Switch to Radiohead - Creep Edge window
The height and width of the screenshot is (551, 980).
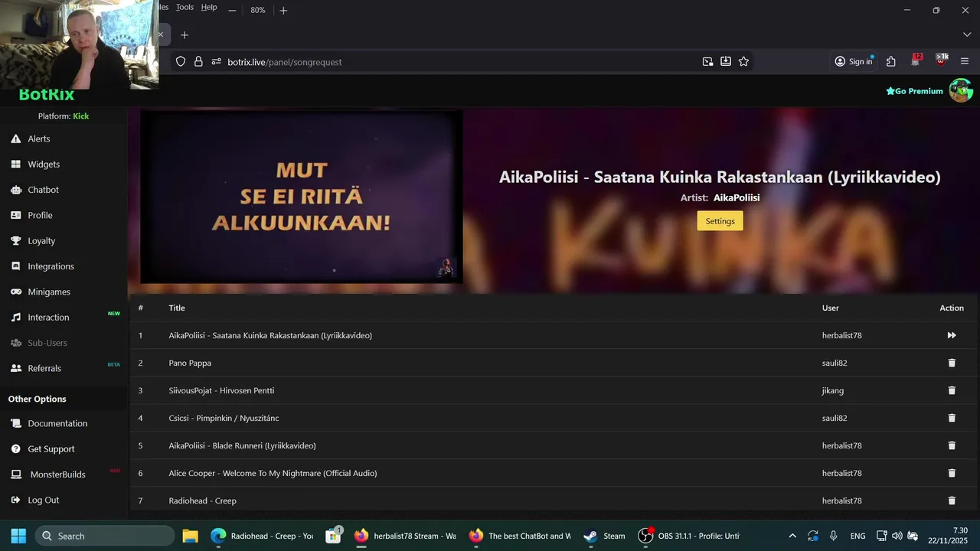pyautogui.click(x=263, y=536)
